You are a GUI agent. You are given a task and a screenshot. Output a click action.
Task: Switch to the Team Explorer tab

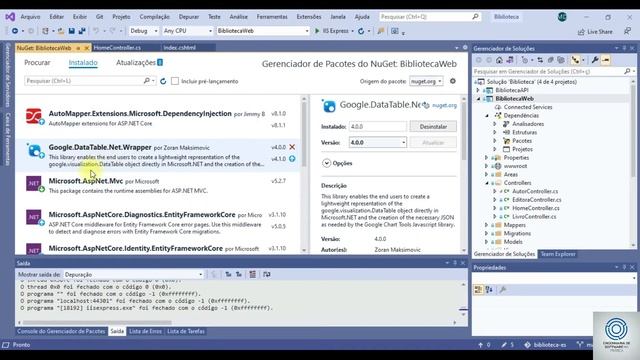pos(558,254)
